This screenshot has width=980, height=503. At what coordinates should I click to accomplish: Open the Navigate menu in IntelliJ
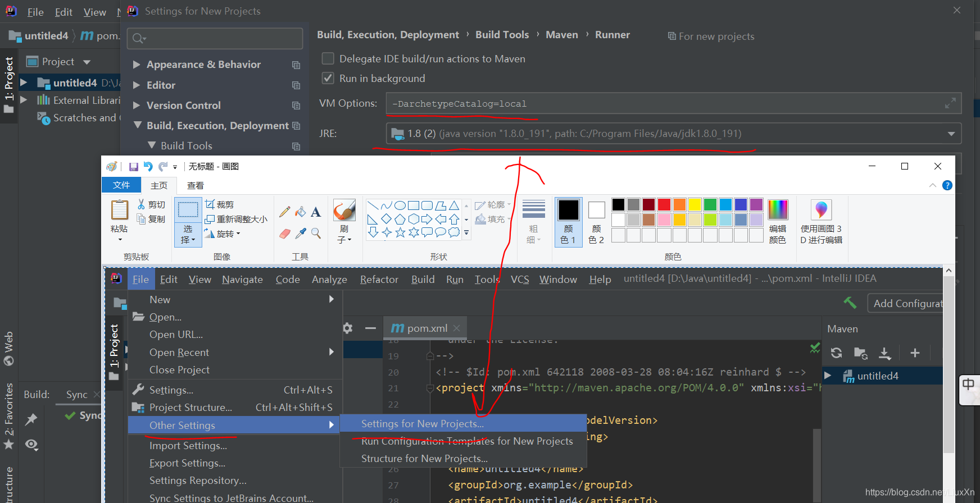tap(242, 280)
